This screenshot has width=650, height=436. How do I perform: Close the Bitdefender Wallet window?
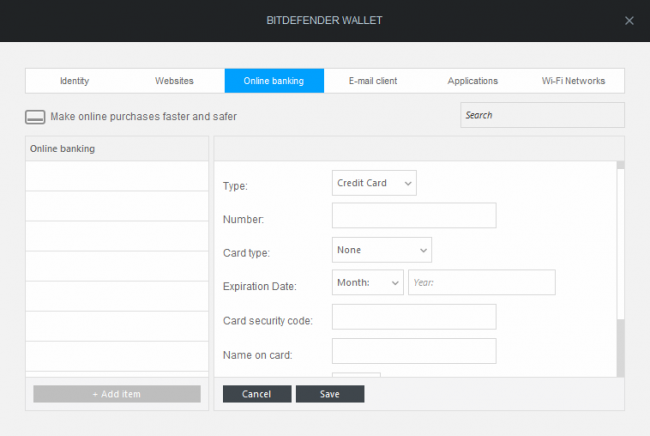tap(629, 20)
